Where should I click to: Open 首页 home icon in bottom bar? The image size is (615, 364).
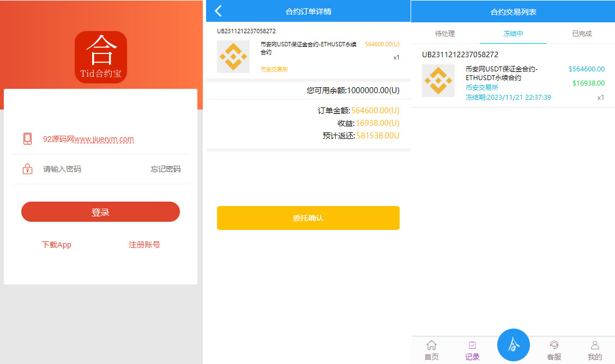click(431, 350)
